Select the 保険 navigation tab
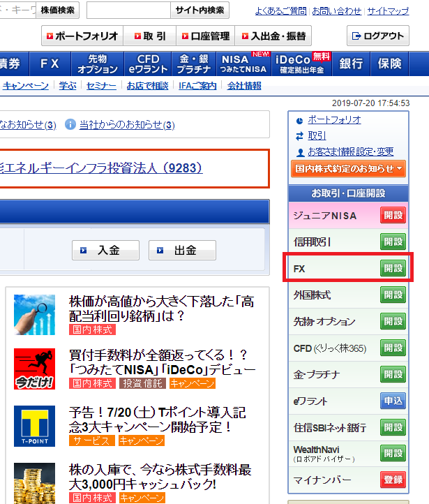The image size is (429, 504). (x=389, y=64)
